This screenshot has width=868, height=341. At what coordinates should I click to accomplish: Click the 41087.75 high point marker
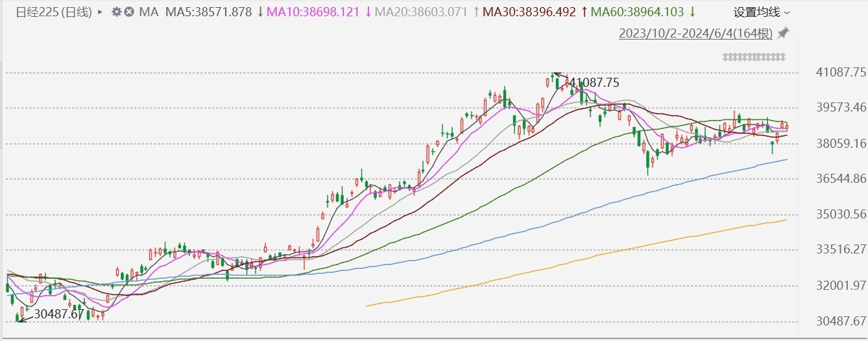[x=593, y=82]
